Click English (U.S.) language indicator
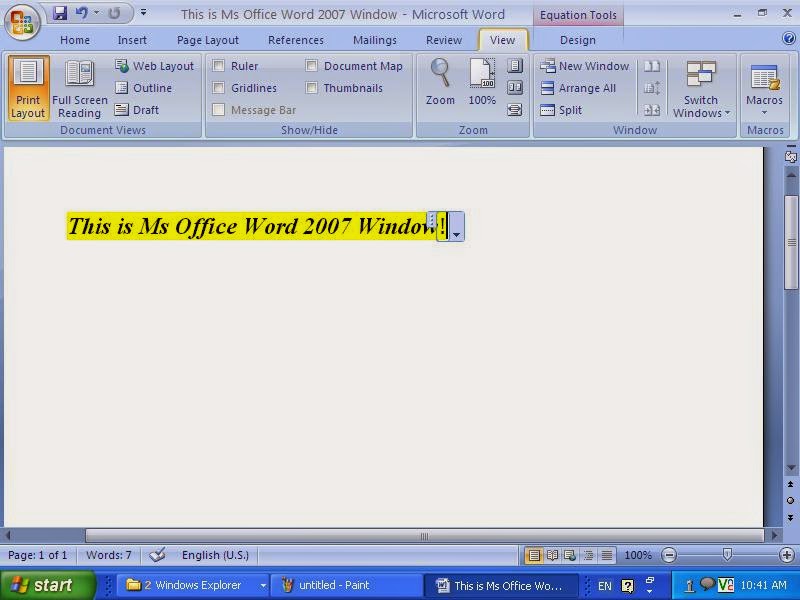 point(215,555)
